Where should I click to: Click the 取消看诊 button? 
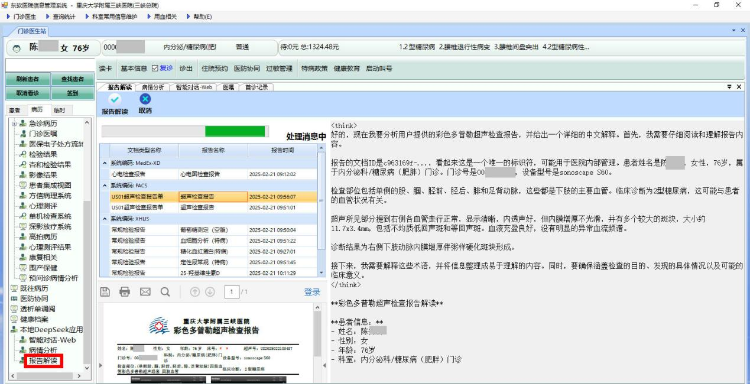pos(27,93)
